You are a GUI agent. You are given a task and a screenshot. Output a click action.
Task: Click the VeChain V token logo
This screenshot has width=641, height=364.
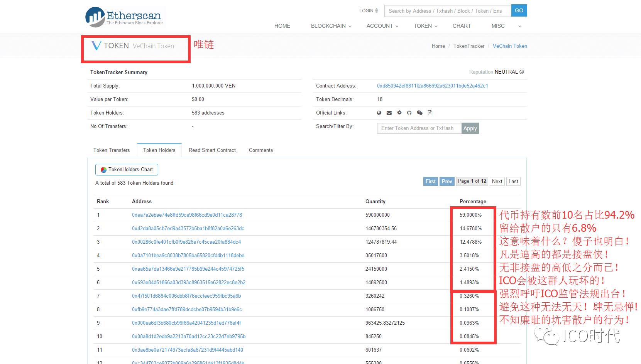[96, 45]
